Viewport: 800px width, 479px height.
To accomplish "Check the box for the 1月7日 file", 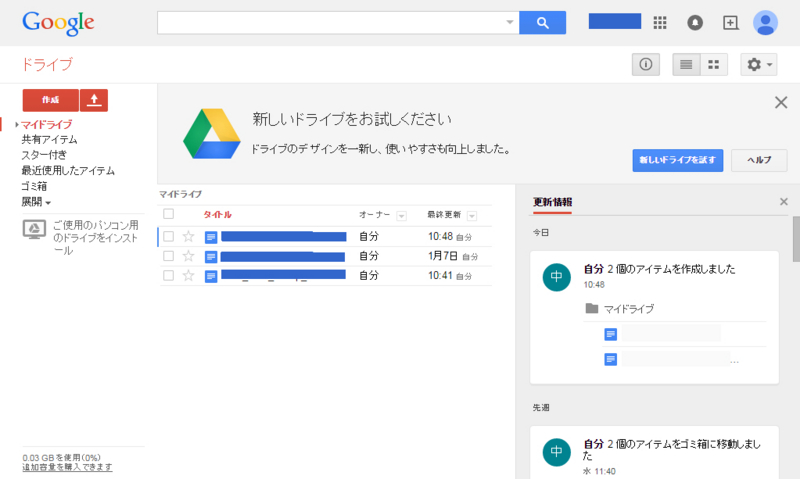I will click(168, 256).
